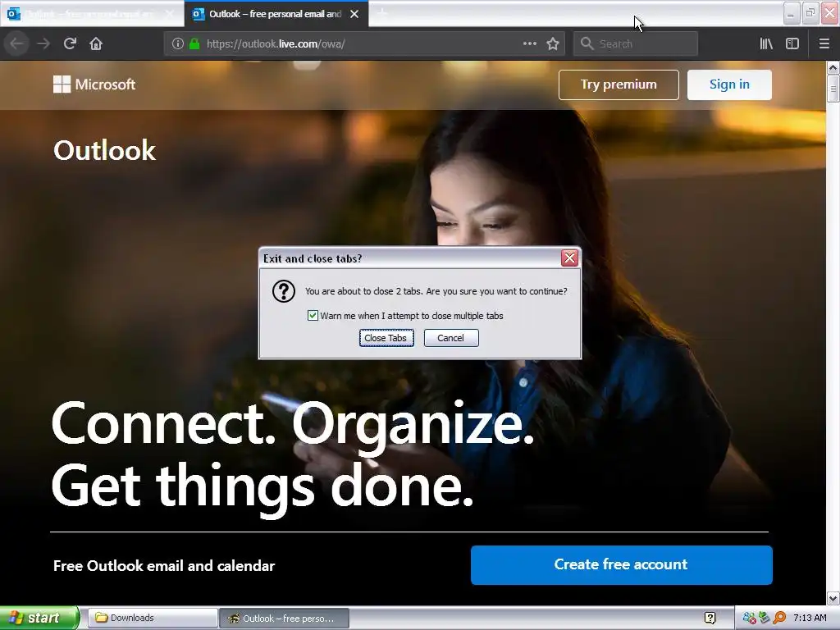Click the system clock 7:13 AM

pyautogui.click(x=810, y=619)
